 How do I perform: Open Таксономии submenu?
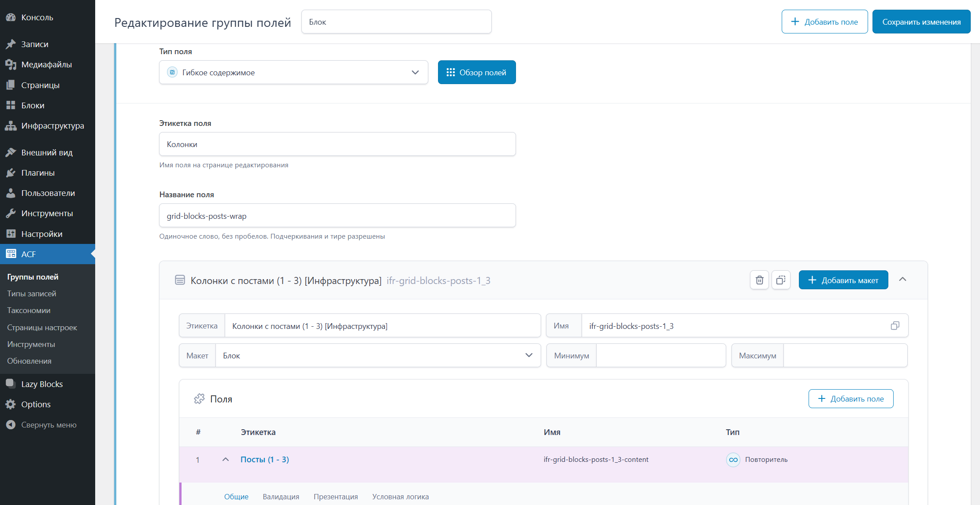point(29,310)
